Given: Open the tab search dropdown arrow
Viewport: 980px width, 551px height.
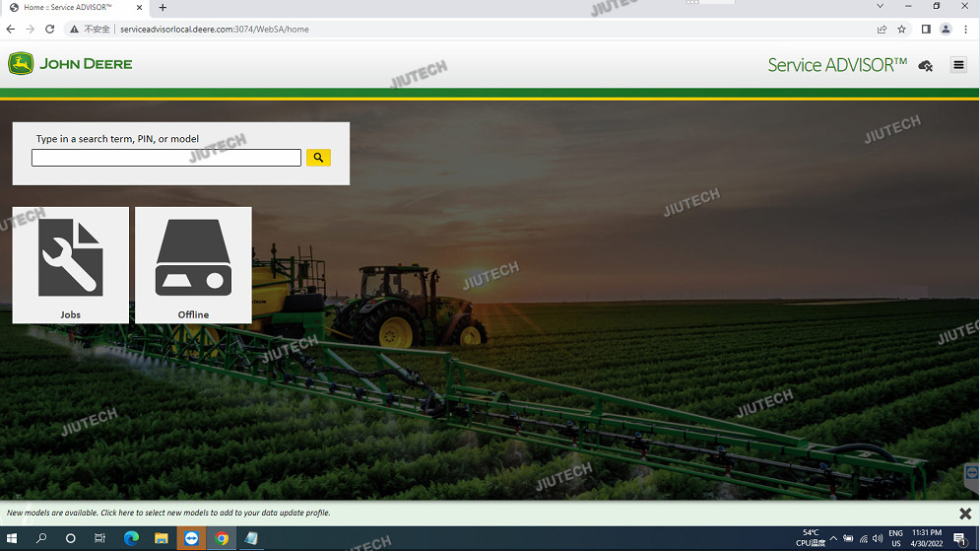Looking at the screenshot, I should (x=880, y=6).
